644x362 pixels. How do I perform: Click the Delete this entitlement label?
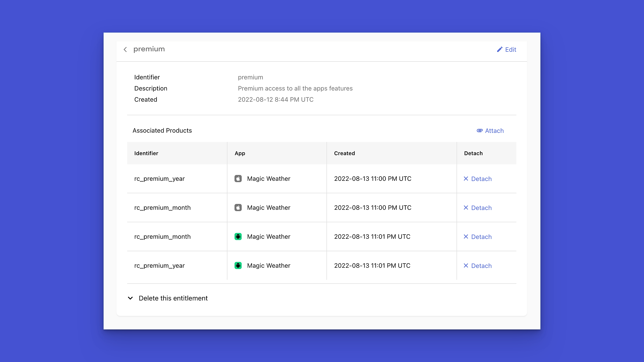click(173, 298)
